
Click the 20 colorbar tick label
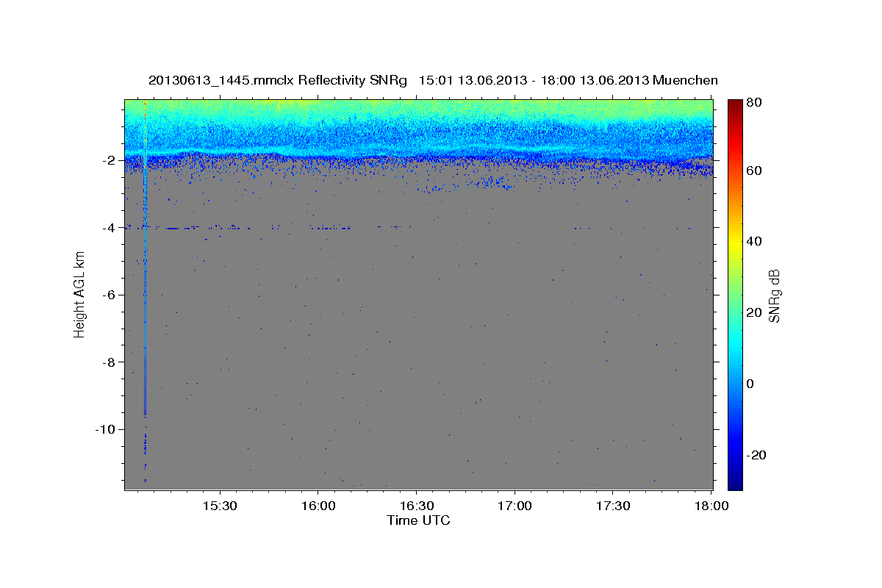point(755,312)
